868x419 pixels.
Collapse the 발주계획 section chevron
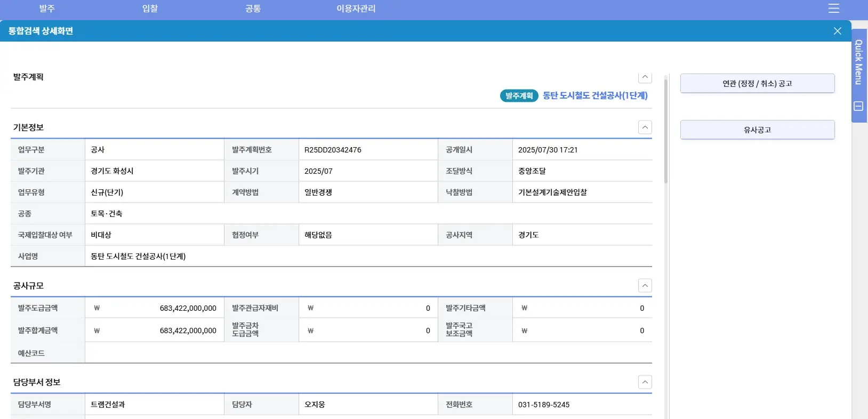(x=645, y=77)
